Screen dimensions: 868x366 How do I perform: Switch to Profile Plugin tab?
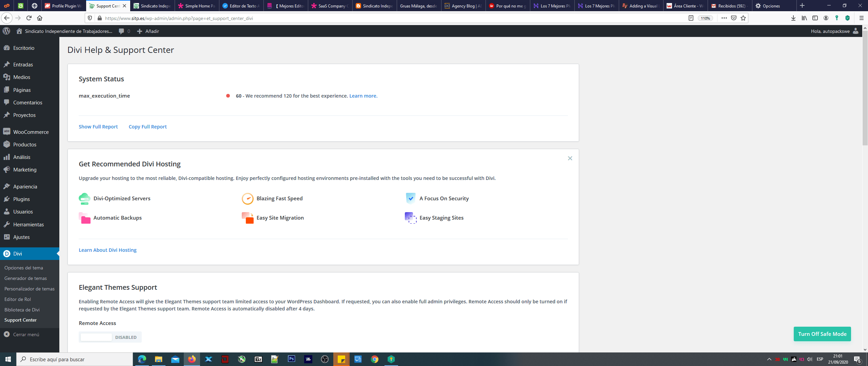tap(64, 6)
